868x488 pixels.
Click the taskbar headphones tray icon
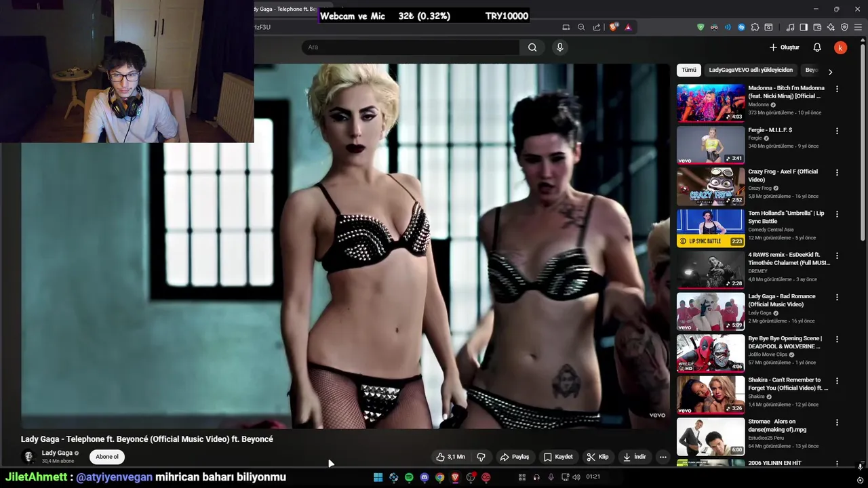[536, 477]
